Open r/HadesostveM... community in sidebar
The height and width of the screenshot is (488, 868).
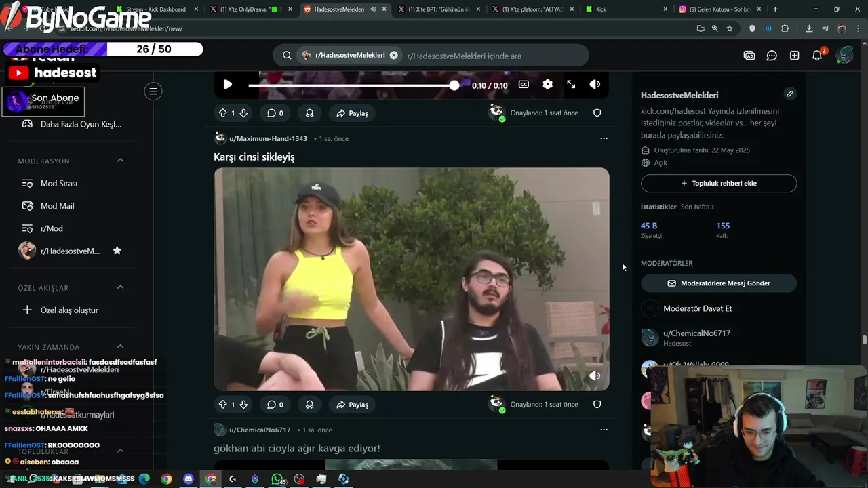(x=70, y=251)
